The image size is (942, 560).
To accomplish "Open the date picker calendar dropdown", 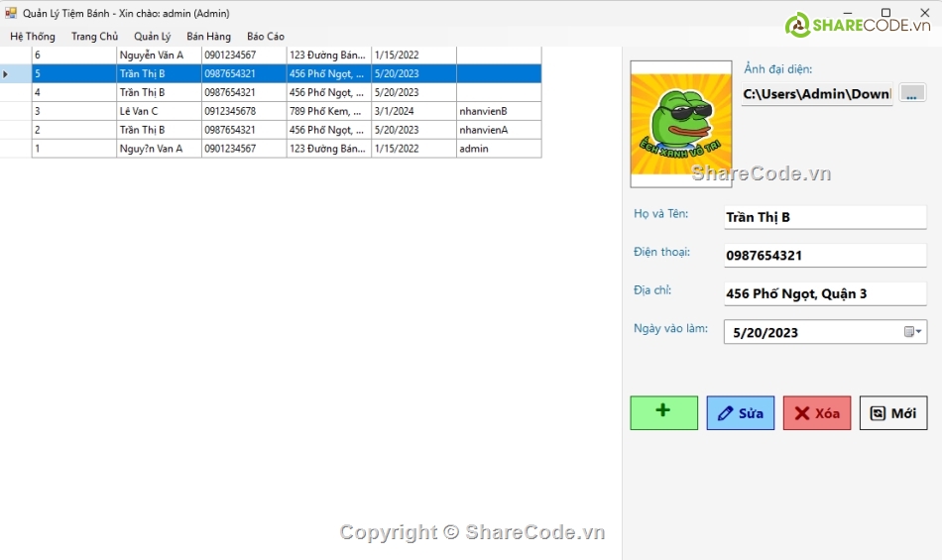I will 914,332.
